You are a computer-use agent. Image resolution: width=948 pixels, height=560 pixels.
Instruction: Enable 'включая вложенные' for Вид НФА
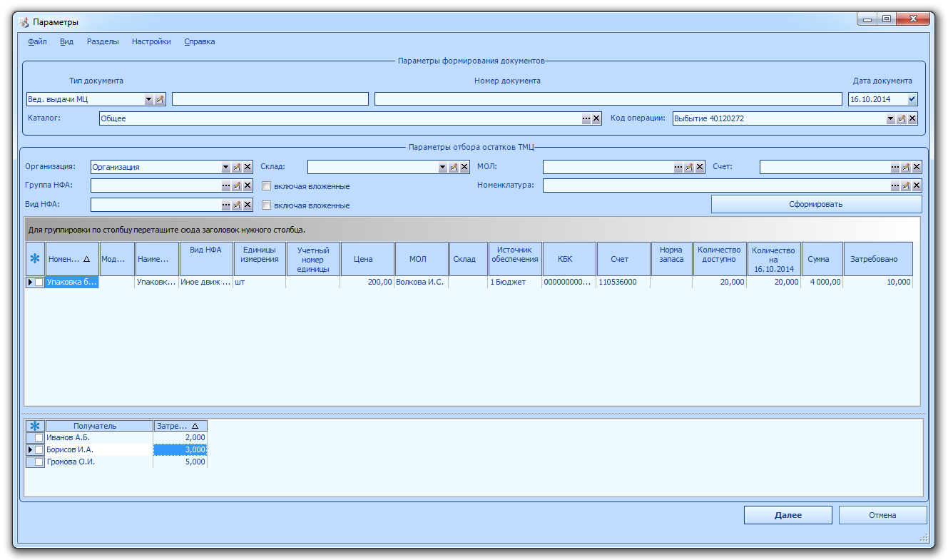(267, 205)
